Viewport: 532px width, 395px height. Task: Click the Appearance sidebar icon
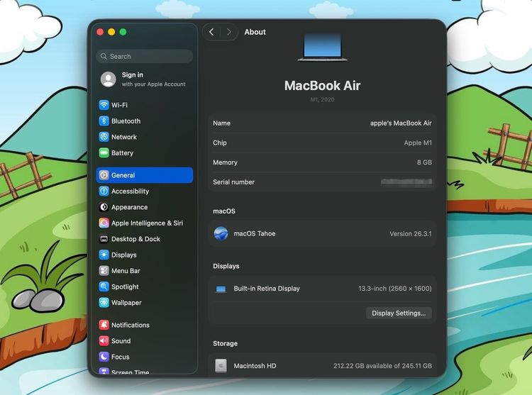[x=104, y=207]
